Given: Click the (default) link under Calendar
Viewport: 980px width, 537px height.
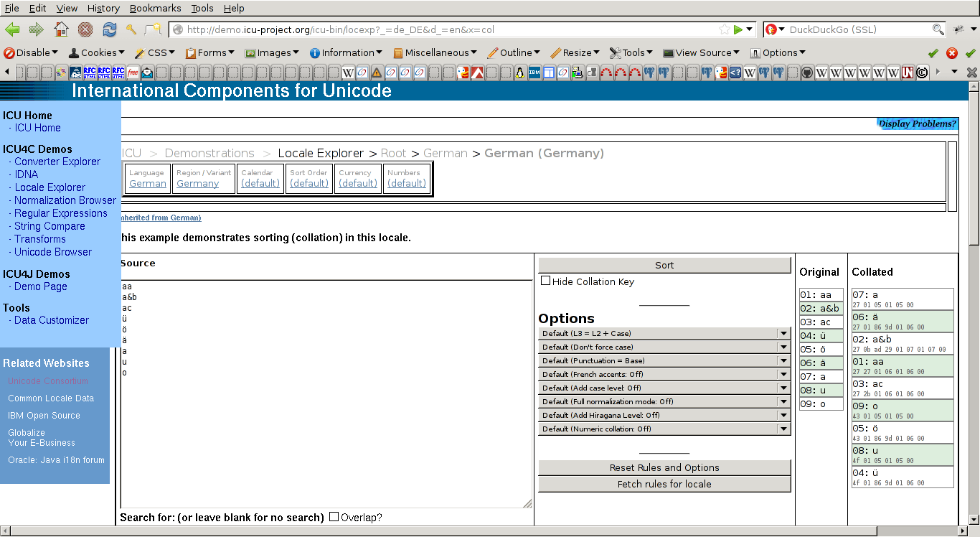Looking at the screenshot, I should (260, 183).
